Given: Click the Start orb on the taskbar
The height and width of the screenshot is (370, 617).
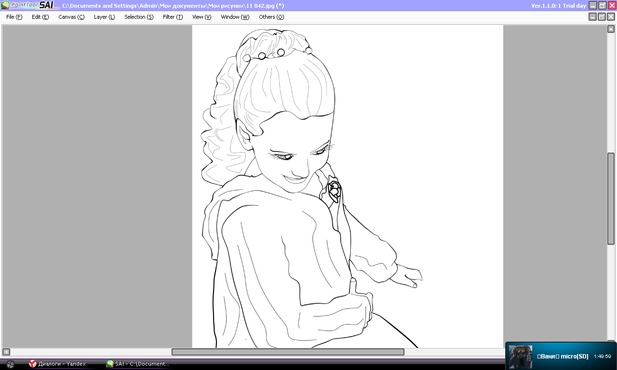Looking at the screenshot, I should [x=10, y=364].
